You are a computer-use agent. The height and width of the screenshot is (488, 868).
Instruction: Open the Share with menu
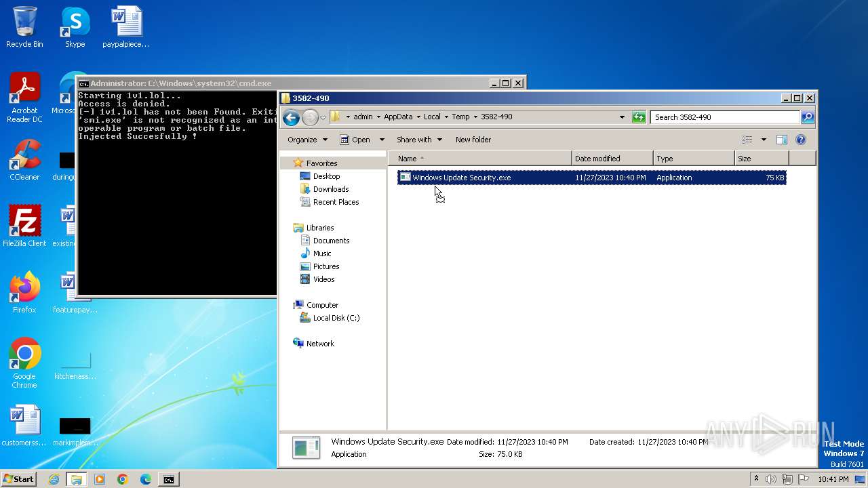coord(419,140)
